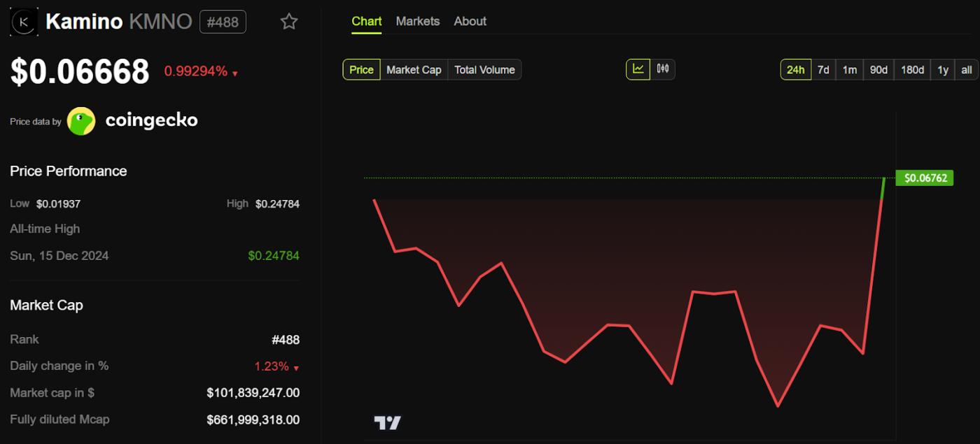Set the chart range to 90d
Viewport: 980px width, 444px height.
878,69
